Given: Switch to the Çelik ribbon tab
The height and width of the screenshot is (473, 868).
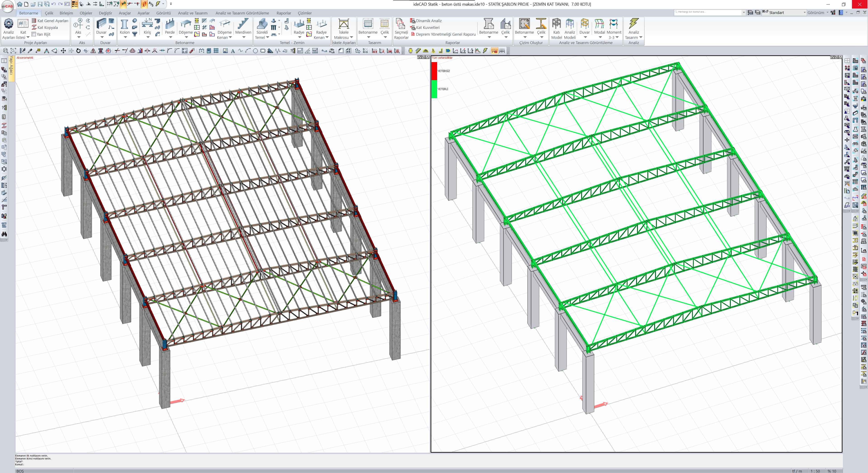Looking at the screenshot, I should pos(49,13).
